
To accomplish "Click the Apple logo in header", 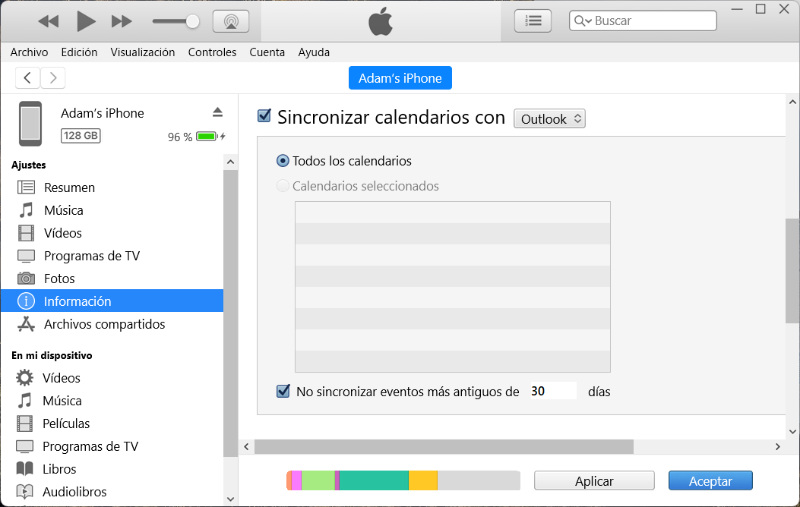I will (x=381, y=22).
